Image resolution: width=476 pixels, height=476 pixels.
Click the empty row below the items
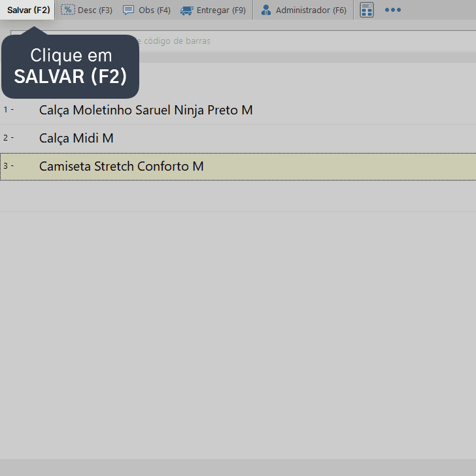(x=238, y=196)
